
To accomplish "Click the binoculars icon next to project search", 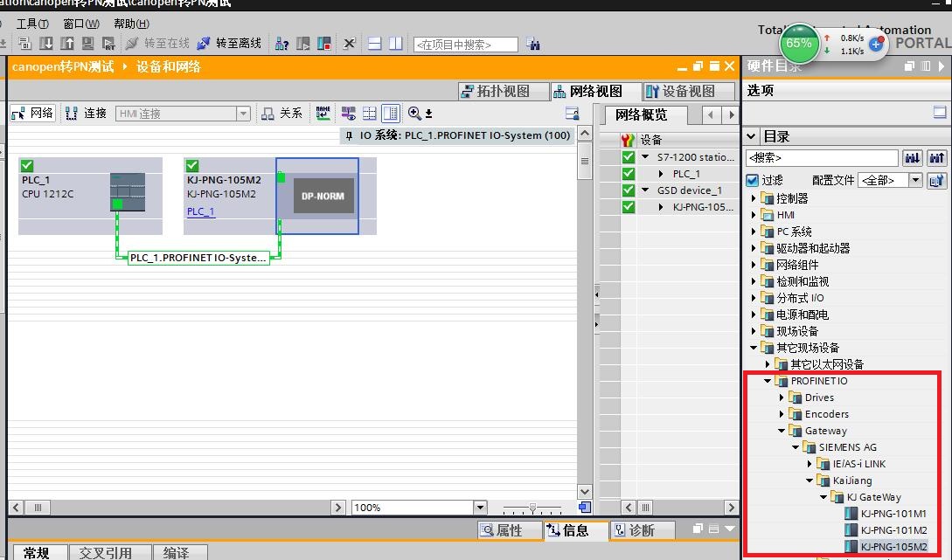I will (x=533, y=45).
